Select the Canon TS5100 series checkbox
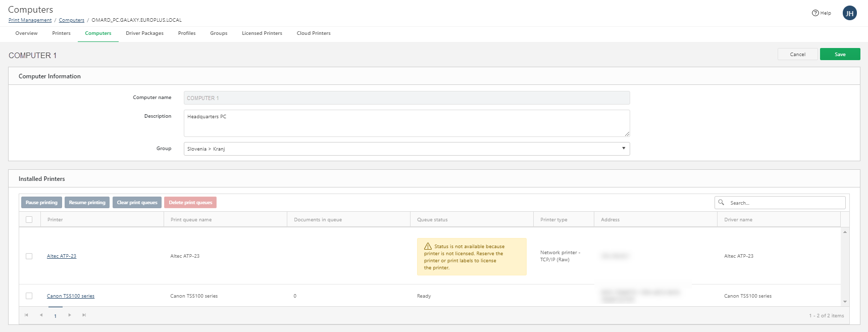Viewport: 868px width, 332px height. (29, 296)
